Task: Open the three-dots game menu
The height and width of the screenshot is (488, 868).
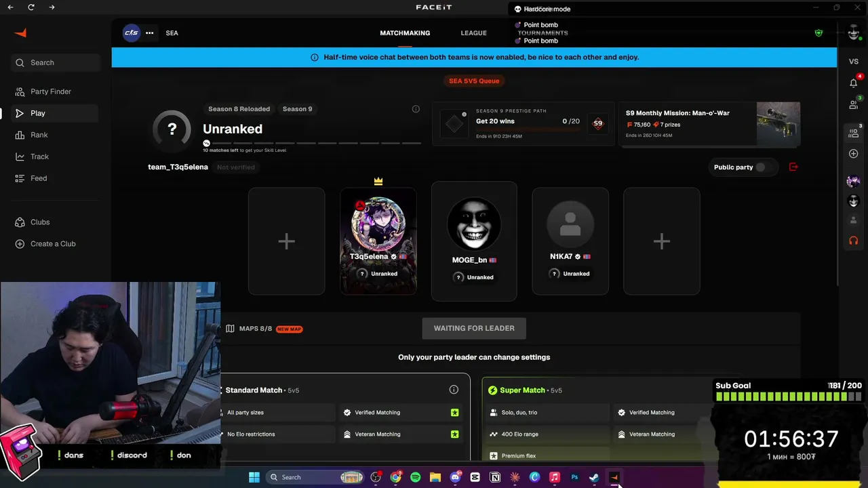Action: [x=149, y=33]
